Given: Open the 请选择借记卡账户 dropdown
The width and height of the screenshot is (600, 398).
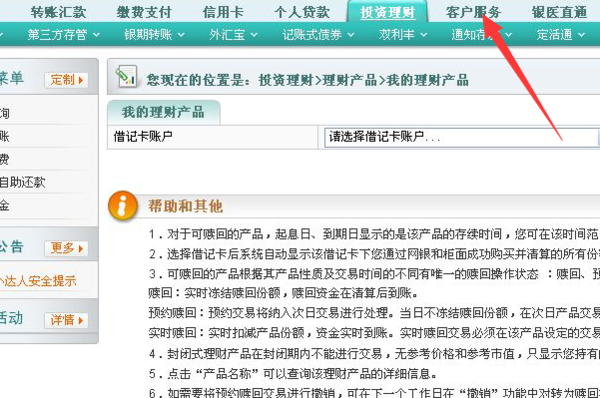Looking at the screenshot, I should tap(462, 137).
